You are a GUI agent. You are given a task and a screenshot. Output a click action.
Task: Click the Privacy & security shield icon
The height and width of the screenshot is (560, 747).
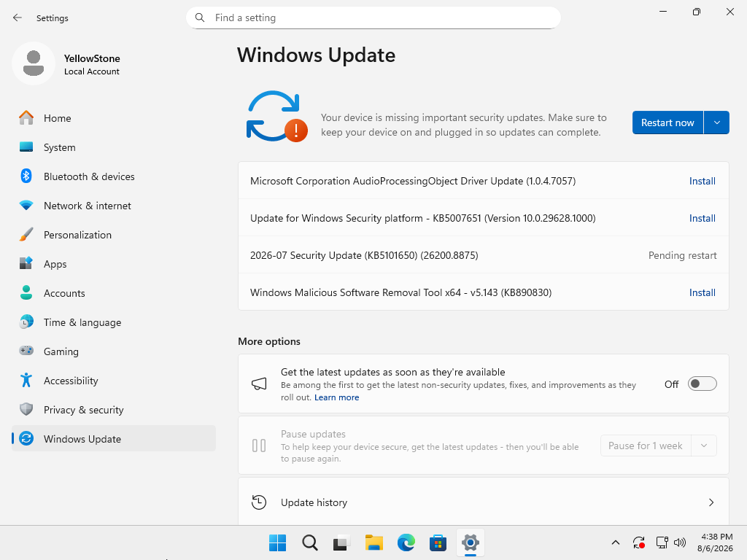click(x=26, y=409)
